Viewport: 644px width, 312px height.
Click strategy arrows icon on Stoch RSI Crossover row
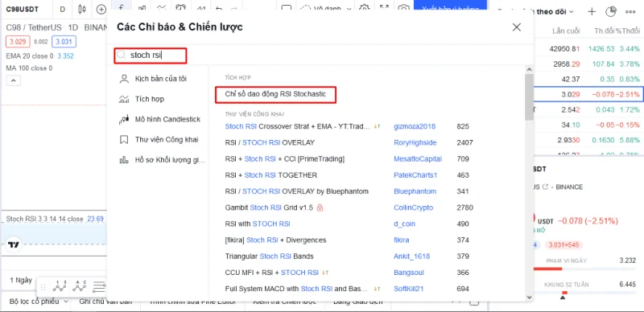(377, 126)
